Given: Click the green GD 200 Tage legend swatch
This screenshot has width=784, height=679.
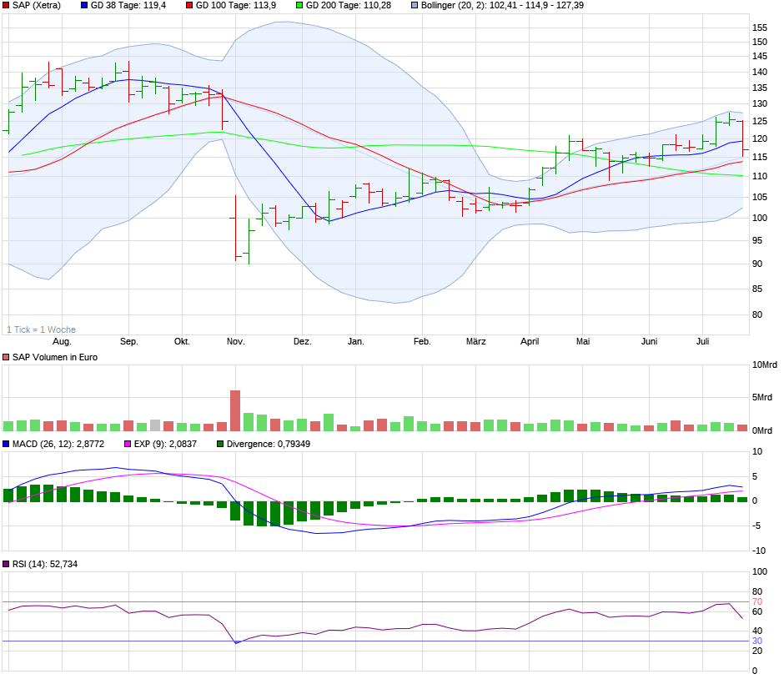Looking at the screenshot, I should click(x=299, y=6).
